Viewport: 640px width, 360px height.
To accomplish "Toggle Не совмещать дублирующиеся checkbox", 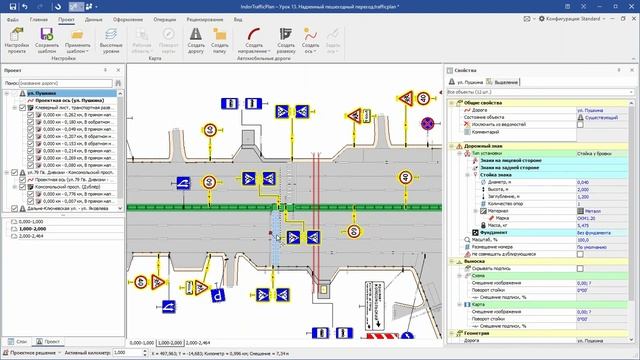I will [580, 254].
